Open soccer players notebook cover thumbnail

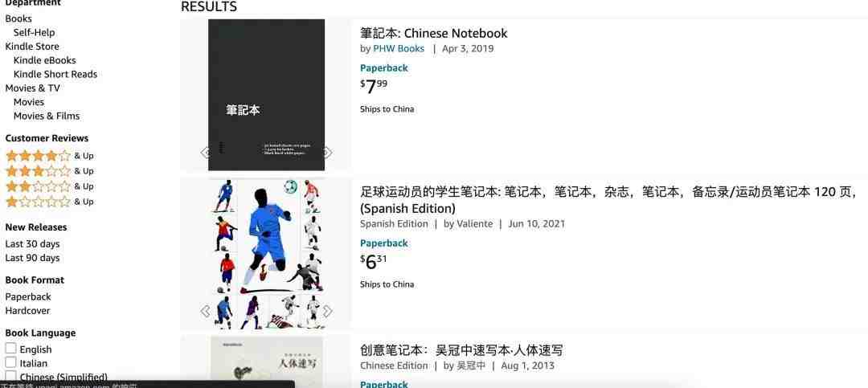coord(266,254)
